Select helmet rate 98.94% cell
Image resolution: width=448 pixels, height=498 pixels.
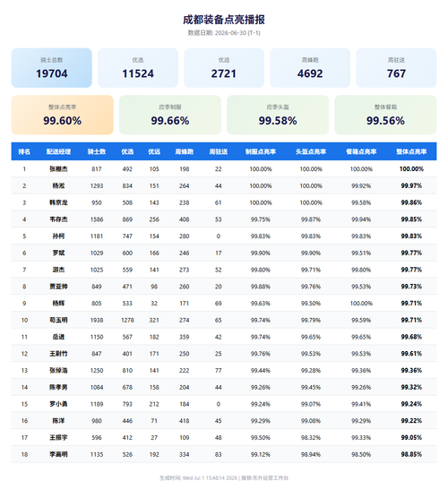click(x=311, y=454)
